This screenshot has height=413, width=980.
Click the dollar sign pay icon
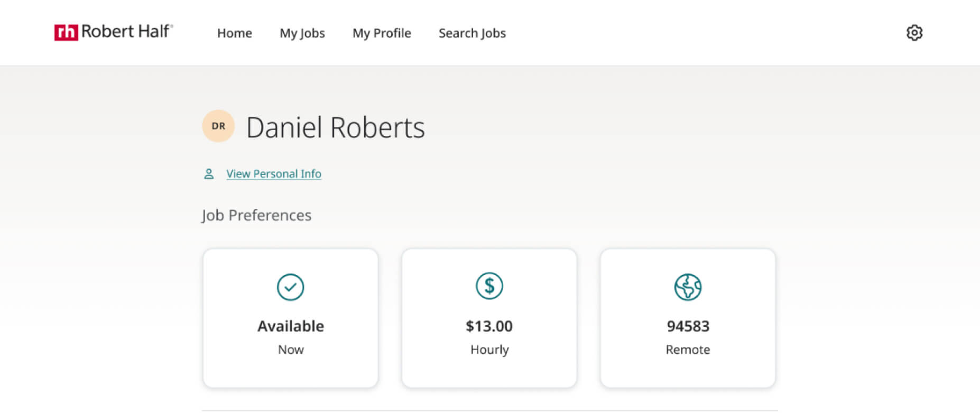click(489, 286)
